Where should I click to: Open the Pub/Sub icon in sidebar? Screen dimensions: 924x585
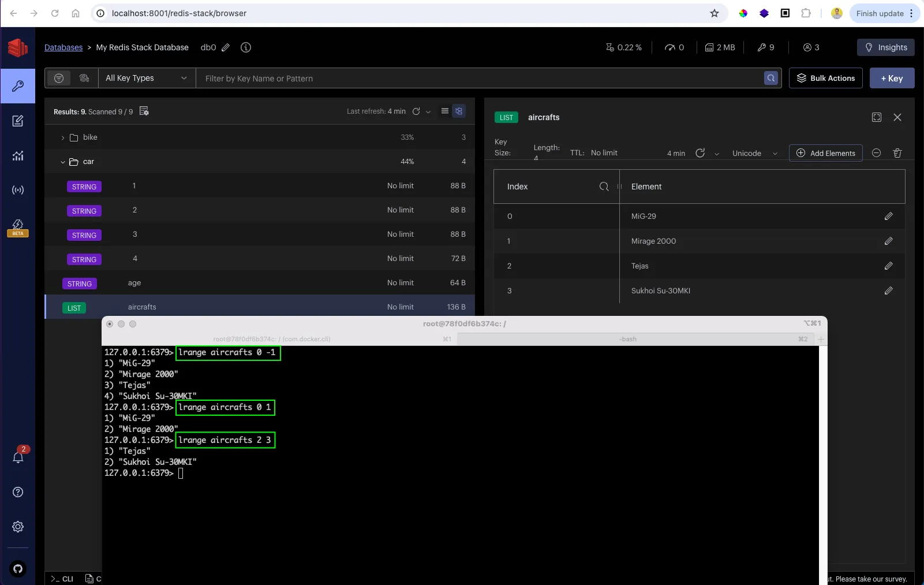[x=18, y=190]
